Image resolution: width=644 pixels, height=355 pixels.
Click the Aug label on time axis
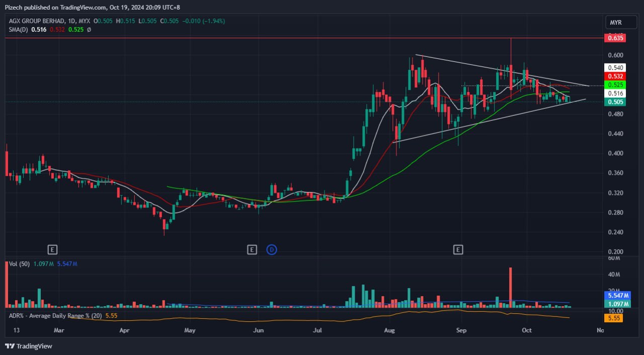pyautogui.click(x=389, y=330)
